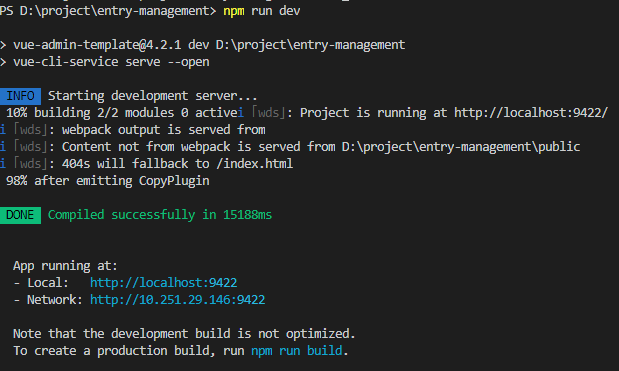Click 'Note that the development build' line

[x=184, y=334]
